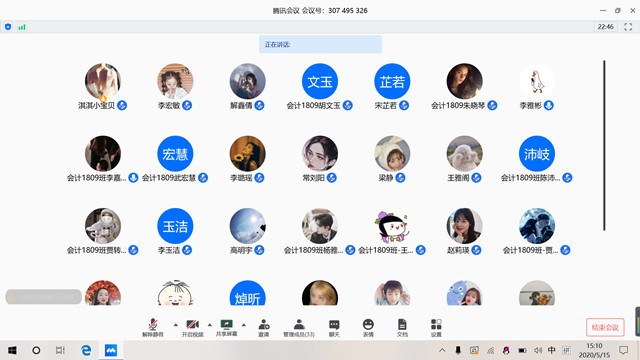
Task: Expand share options arrow beside 共享屏幕
Action: [244, 325]
